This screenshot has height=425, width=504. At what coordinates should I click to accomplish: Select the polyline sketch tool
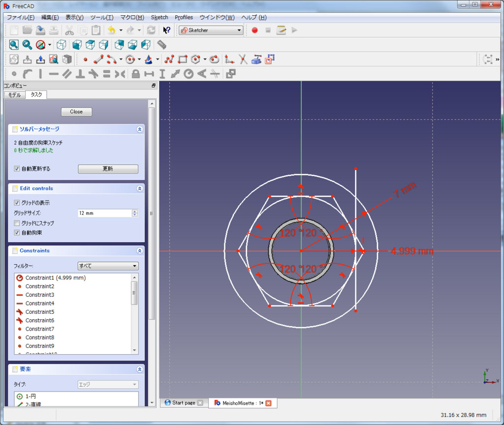169,60
